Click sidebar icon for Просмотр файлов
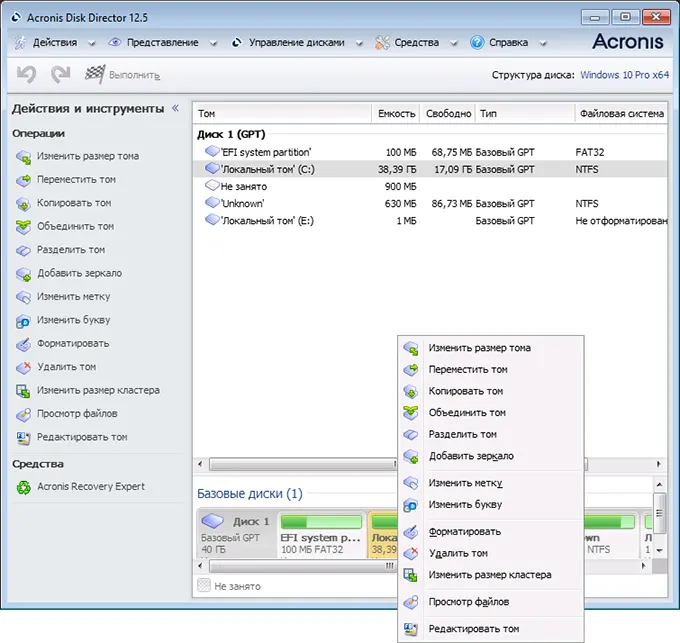 (x=23, y=415)
